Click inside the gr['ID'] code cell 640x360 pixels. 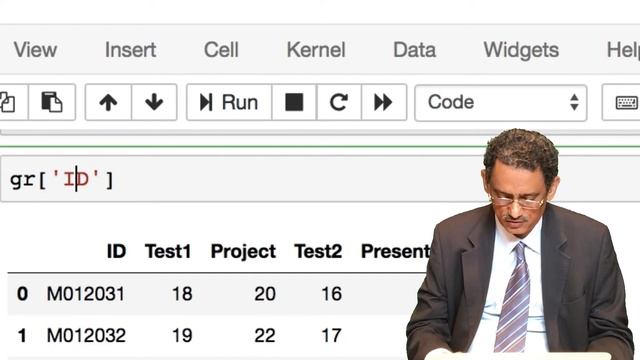pos(245,179)
